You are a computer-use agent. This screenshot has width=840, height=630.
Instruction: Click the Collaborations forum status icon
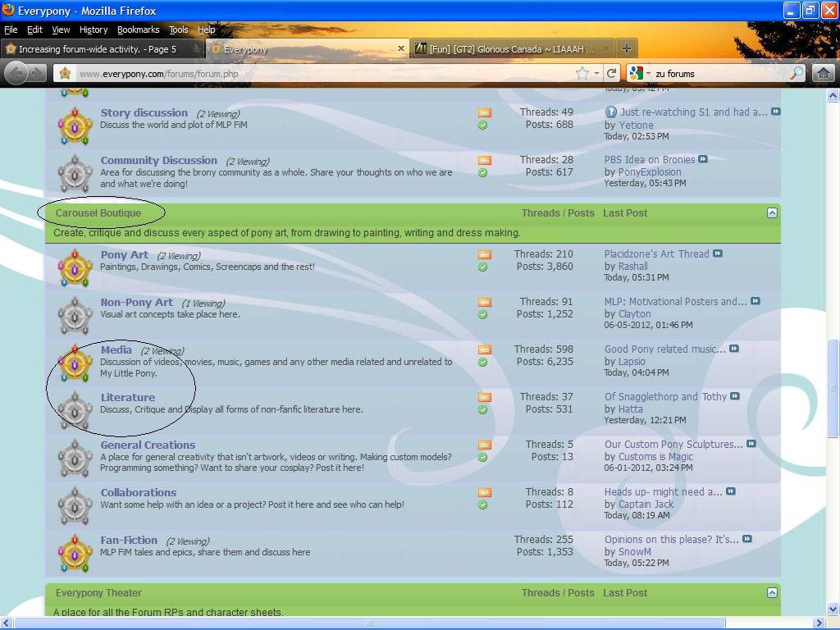coord(75,505)
